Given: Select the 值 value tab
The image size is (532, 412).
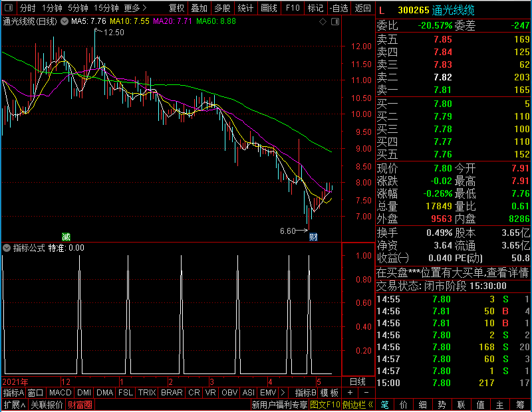Looking at the screenshot, I should (x=480, y=405).
